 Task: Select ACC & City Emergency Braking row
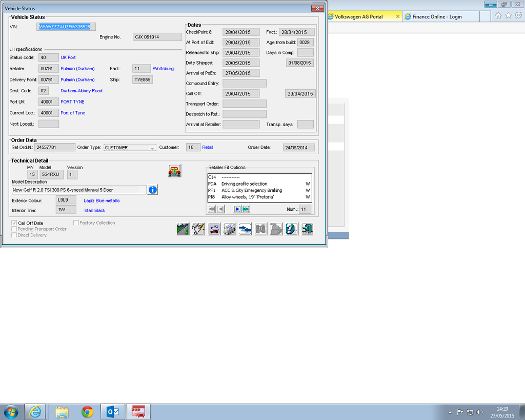tap(259, 190)
